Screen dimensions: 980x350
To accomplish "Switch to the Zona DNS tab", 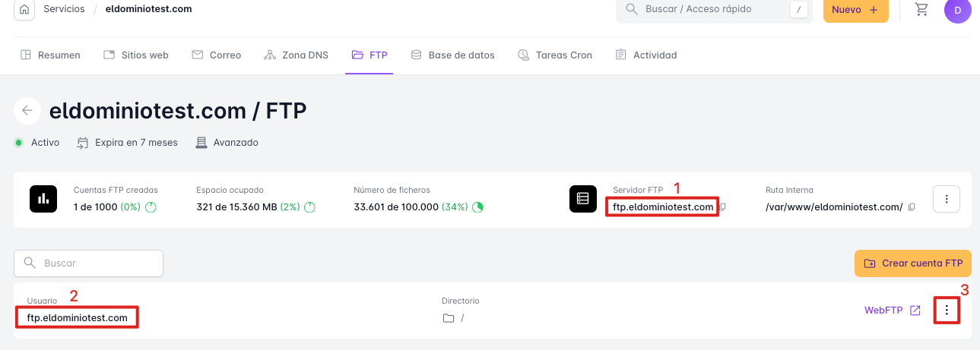I will tap(296, 55).
